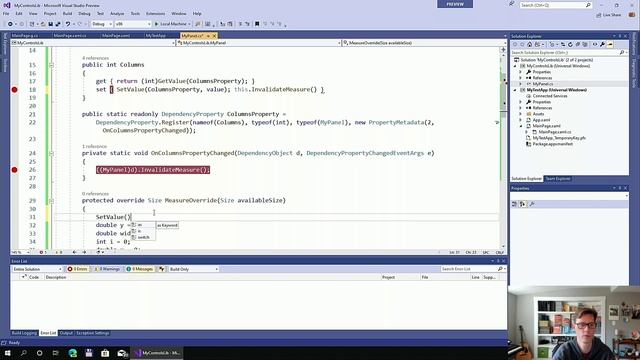The height and width of the screenshot is (360, 640).
Task: Expand the Assets folder in Solution Explorer
Action: (521, 114)
